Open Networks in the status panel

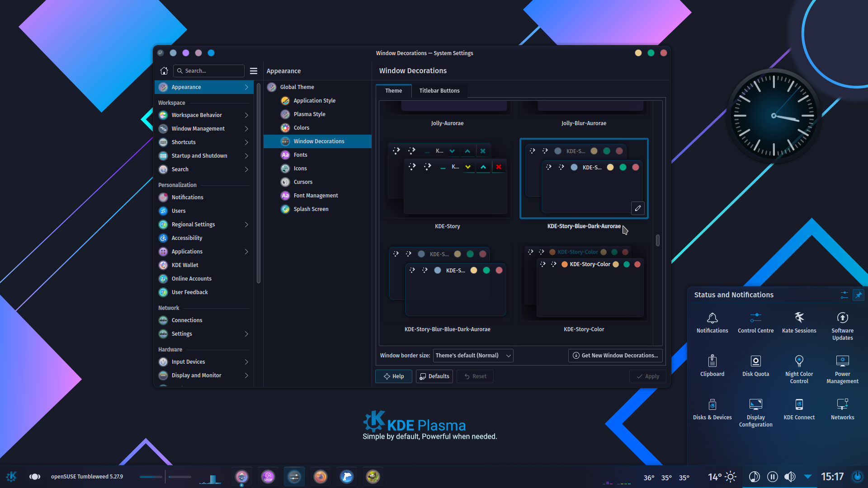click(x=843, y=410)
